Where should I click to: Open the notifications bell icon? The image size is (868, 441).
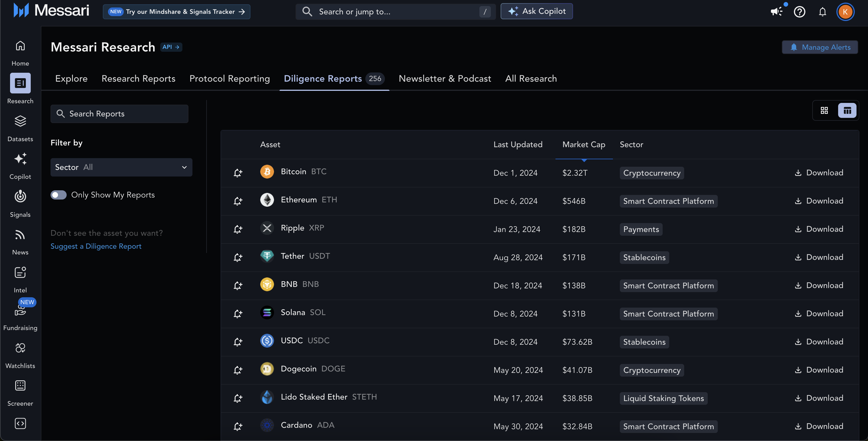pos(822,12)
